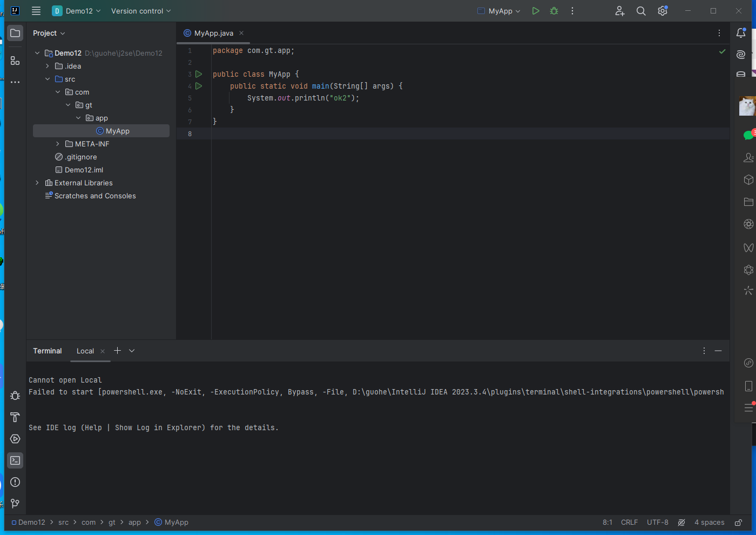
Task: Open the MyApp run configuration dropdown
Action: 498,11
